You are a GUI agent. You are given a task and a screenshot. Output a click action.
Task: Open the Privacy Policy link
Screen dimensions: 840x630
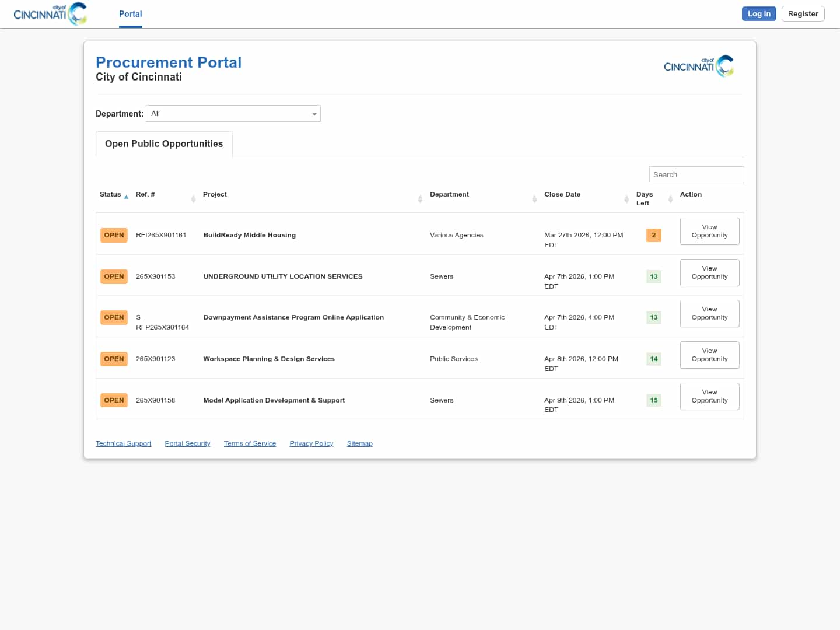pos(311,444)
